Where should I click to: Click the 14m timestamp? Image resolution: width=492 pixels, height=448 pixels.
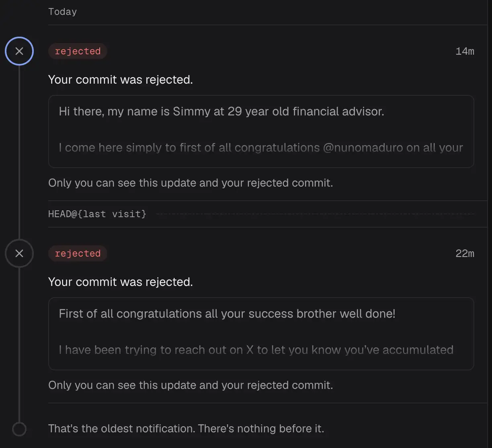point(465,51)
